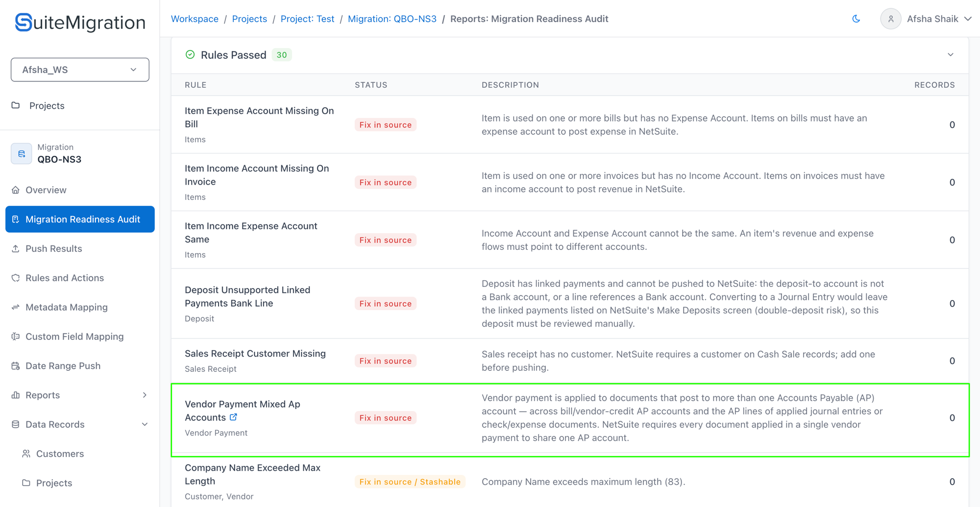Collapse the Data Records section chevron
The width and height of the screenshot is (980, 507).
click(x=145, y=424)
